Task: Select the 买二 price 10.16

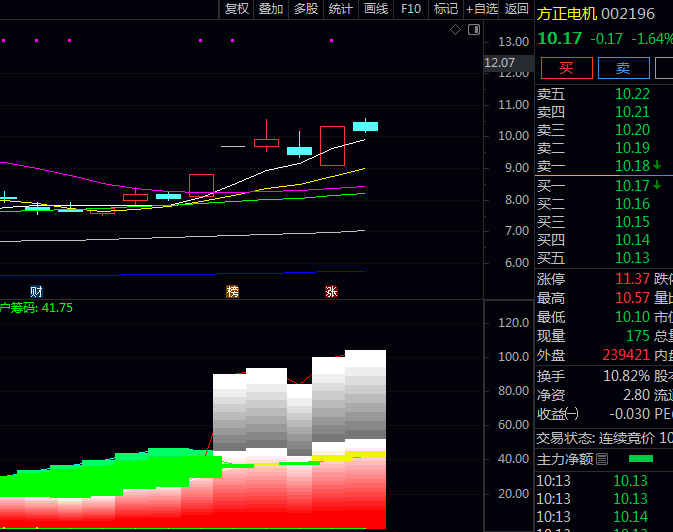Action: 632,204
